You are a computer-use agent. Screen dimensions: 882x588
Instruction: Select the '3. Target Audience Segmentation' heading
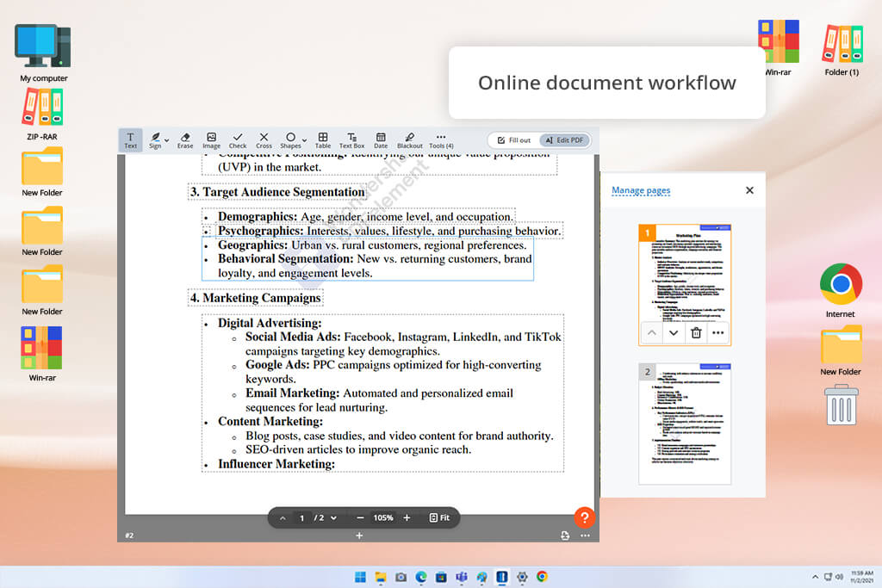[x=277, y=192]
